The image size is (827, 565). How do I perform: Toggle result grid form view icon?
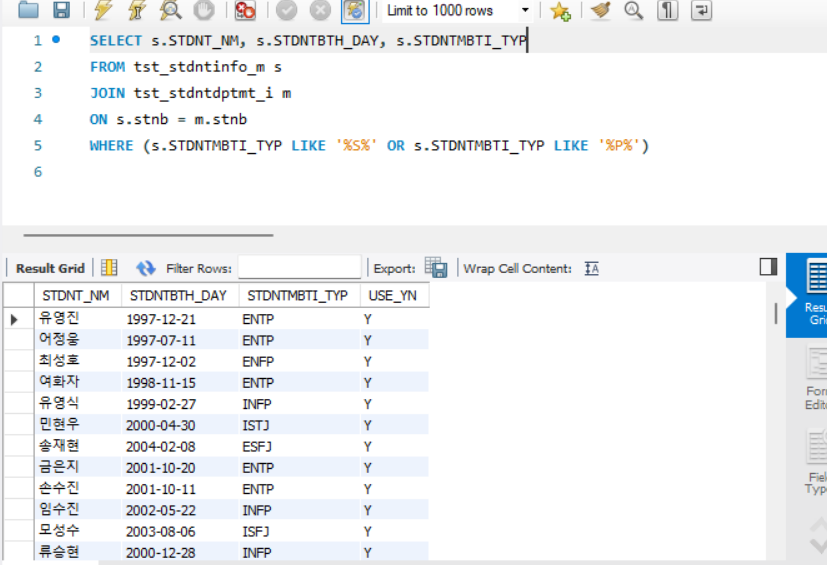click(x=109, y=268)
